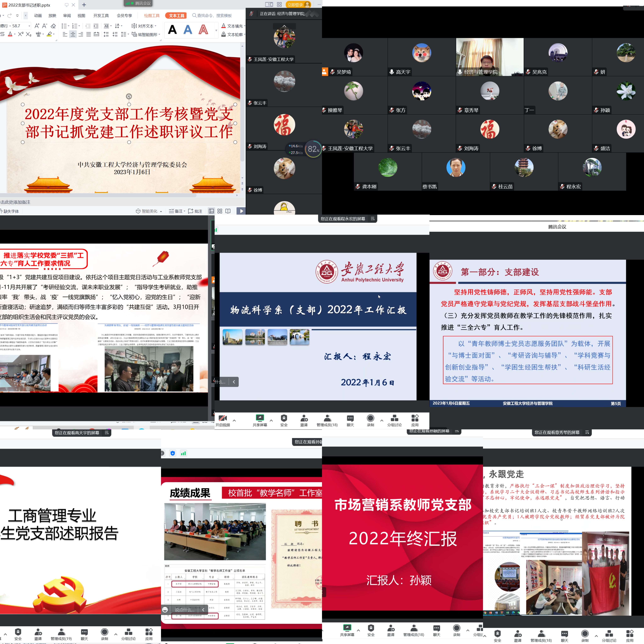Click the justify text alignment icon
Viewport: 644px width, 644px height.
[89, 34]
